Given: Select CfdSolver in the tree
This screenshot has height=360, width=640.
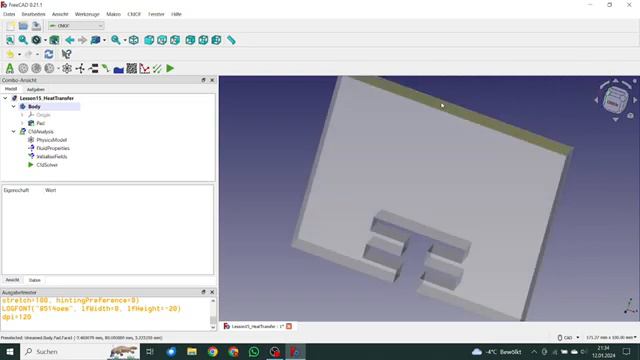Looking at the screenshot, I should (47, 165).
